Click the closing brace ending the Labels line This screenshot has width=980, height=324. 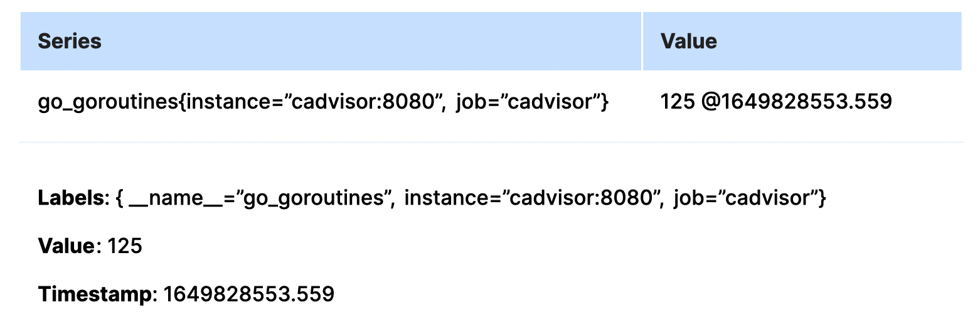click(x=823, y=198)
